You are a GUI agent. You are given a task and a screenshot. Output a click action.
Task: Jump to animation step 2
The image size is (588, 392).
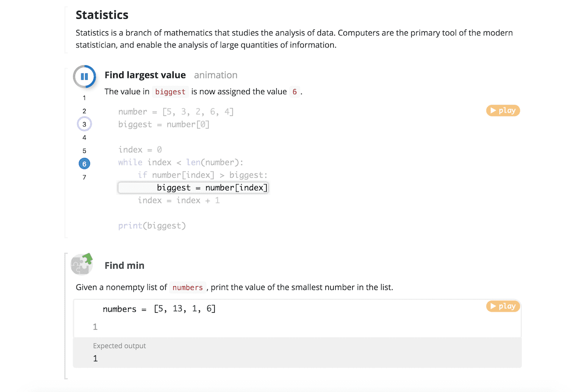[x=84, y=111]
